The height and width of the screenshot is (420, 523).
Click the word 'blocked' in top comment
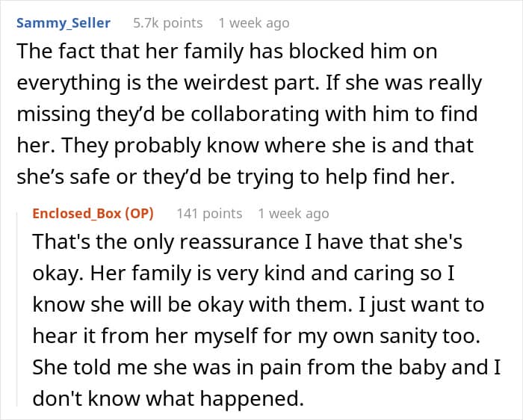[x=326, y=51]
